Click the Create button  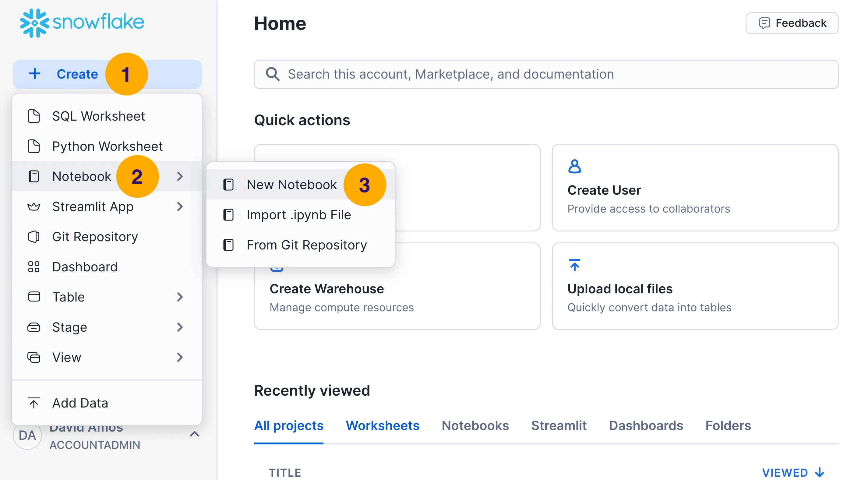[107, 74]
